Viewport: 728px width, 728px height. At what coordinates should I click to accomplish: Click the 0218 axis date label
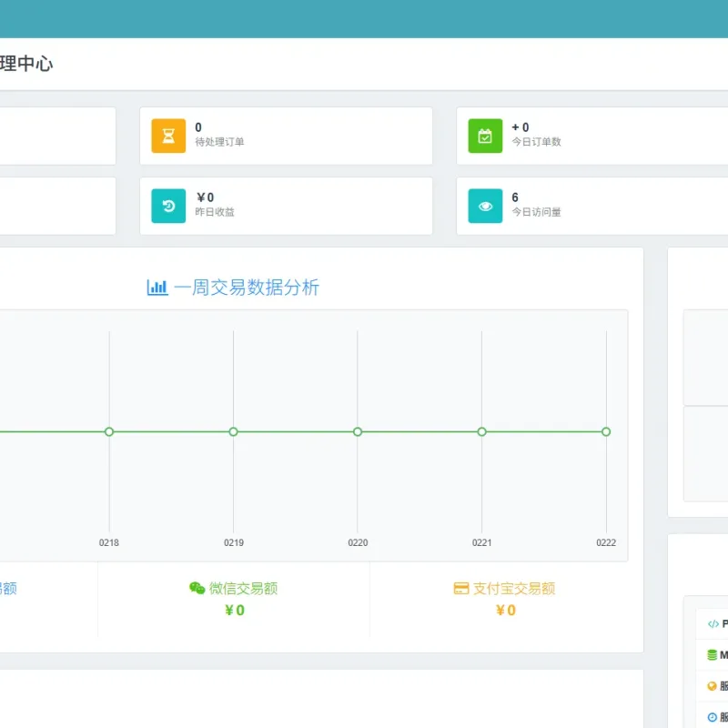tap(109, 542)
